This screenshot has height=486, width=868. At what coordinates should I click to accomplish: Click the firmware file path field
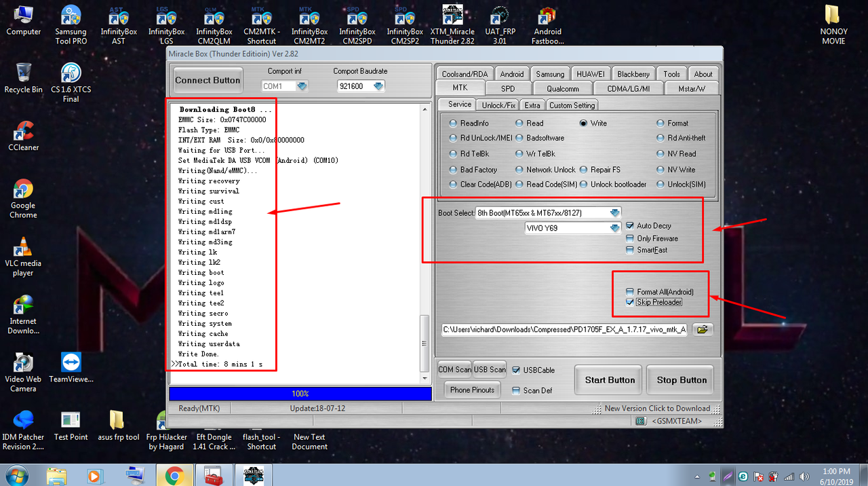point(565,329)
